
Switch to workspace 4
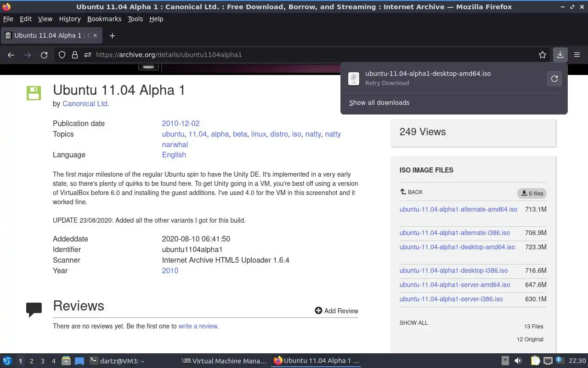click(53, 361)
